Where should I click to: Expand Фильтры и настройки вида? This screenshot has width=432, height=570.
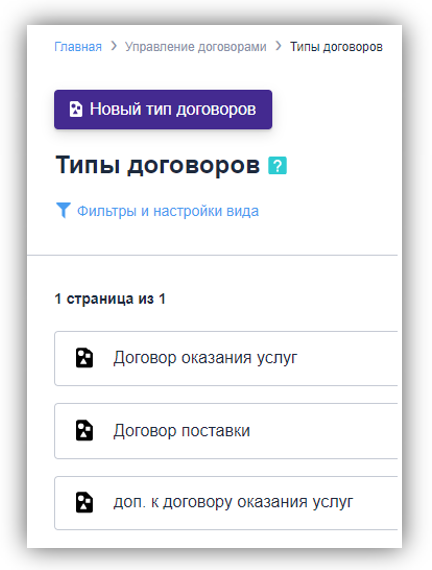[x=168, y=211]
